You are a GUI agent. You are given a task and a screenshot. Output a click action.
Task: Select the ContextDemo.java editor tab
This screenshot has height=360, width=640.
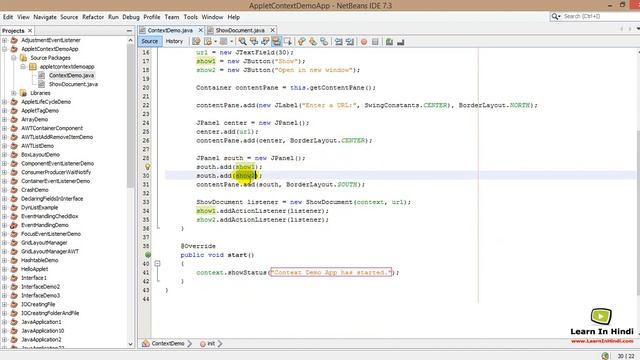click(170, 30)
